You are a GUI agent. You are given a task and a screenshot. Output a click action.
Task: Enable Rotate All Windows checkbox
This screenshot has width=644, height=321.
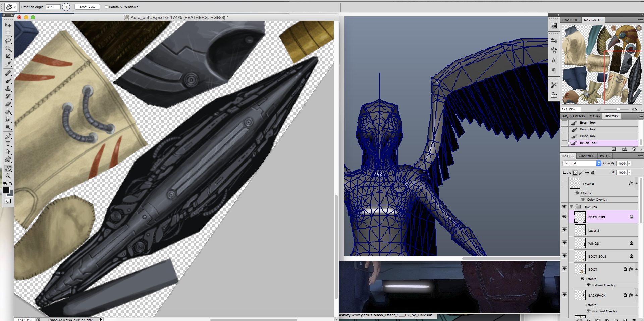tap(106, 7)
